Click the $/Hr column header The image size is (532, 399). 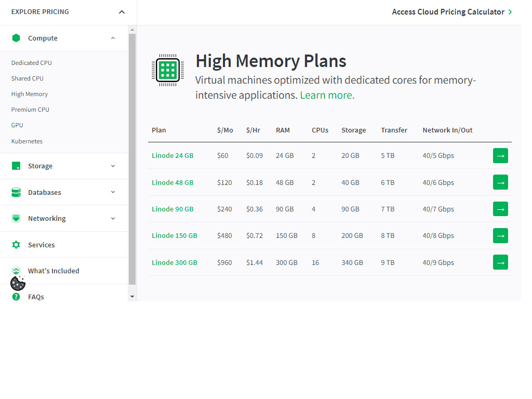click(x=253, y=130)
